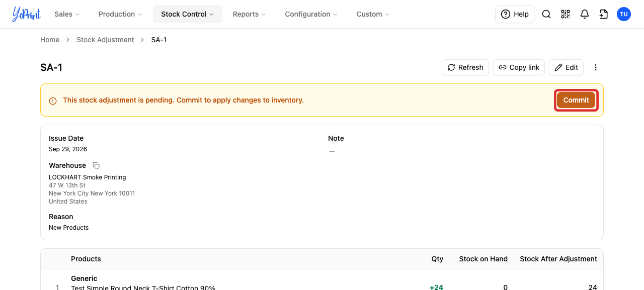
Task: Click the YoPrint logo
Action: coord(27,14)
